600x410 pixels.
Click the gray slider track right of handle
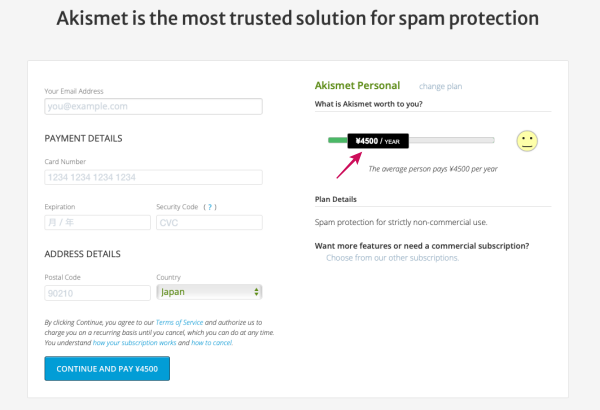click(x=451, y=141)
